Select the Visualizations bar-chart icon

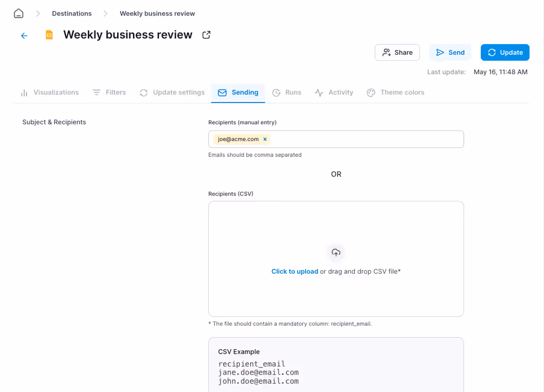point(24,92)
